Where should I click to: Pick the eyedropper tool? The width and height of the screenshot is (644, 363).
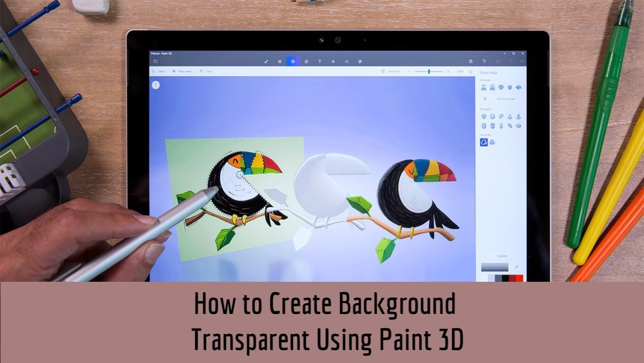(516, 267)
